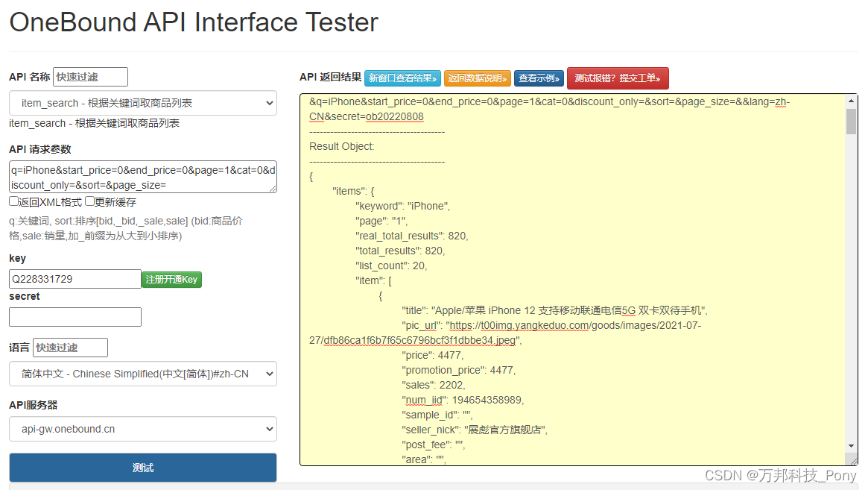The image size is (868, 490).
Task: Click the "list_count": 20 line
Action: point(391,266)
